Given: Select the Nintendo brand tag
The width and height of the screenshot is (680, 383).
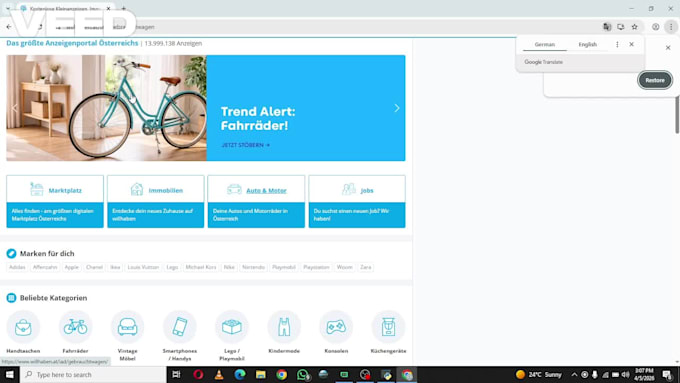Looking at the screenshot, I should tap(253, 267).
